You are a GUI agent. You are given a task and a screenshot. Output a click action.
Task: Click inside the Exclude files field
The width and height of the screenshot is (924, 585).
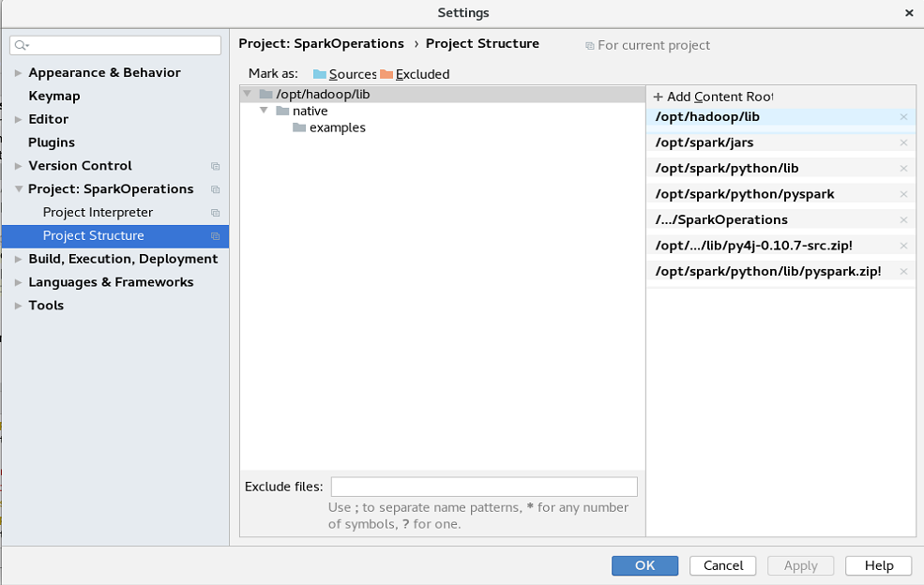484,486
